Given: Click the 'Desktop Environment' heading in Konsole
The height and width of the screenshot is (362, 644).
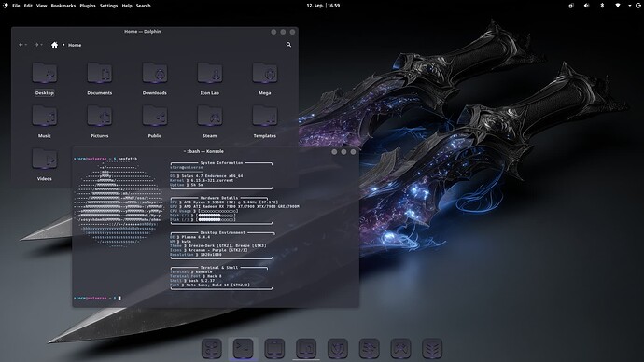Looking at the screenshot, I should click(x=222, y=232).
